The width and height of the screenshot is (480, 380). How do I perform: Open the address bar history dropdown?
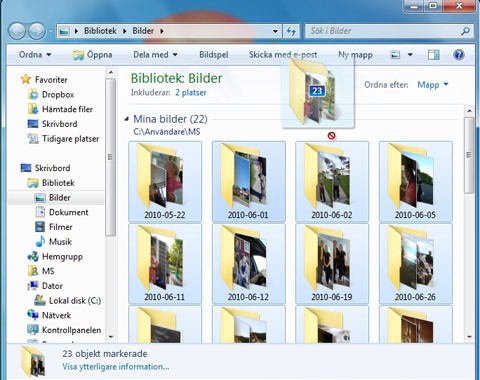click(275, 31)
